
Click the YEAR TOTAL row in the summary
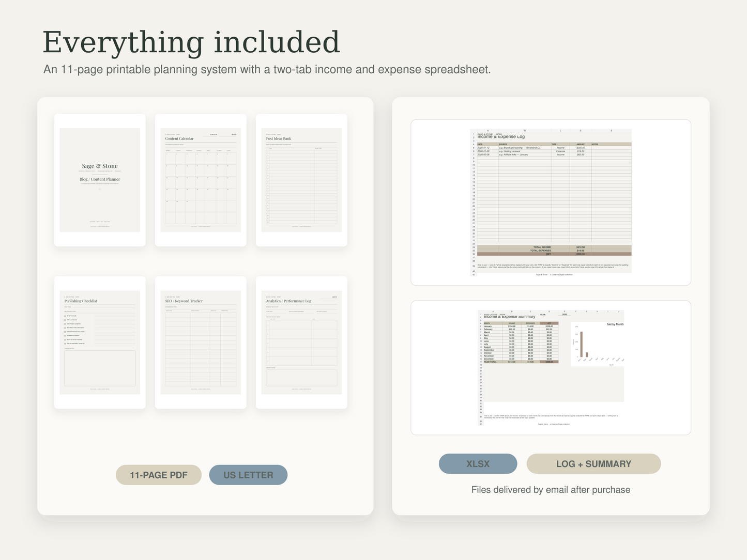click(x=521, y=362)
